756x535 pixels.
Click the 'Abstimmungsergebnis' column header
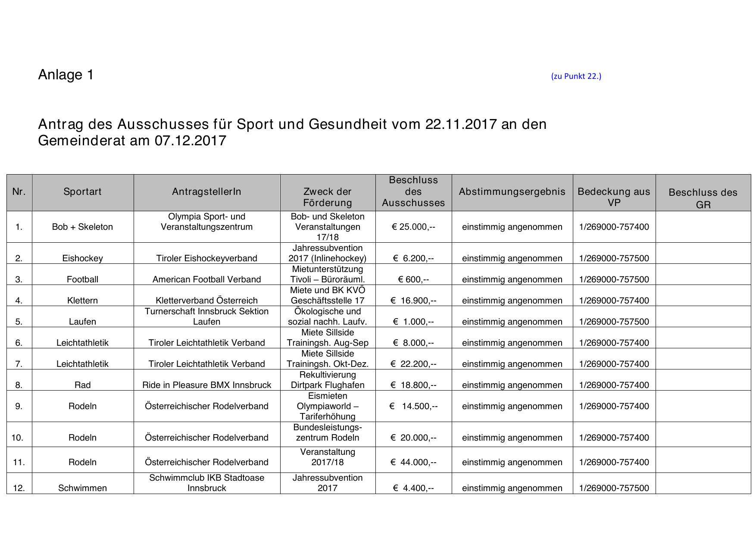click(512, 191)
